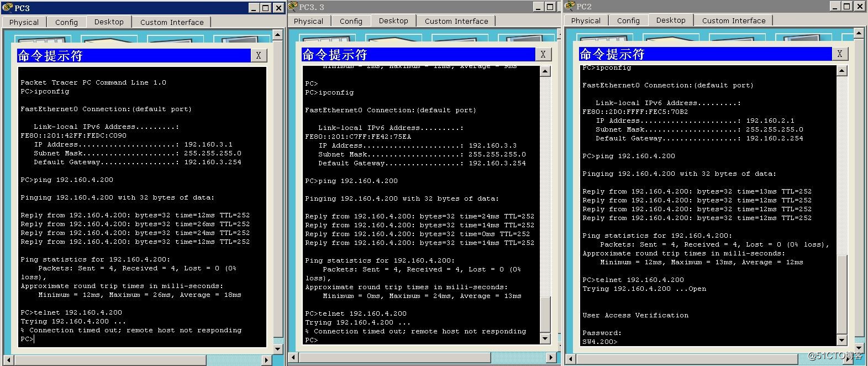Open the Physical tab in PC3.3 window
The height and width of the screenshot is (366, 868).
point(308,21)
